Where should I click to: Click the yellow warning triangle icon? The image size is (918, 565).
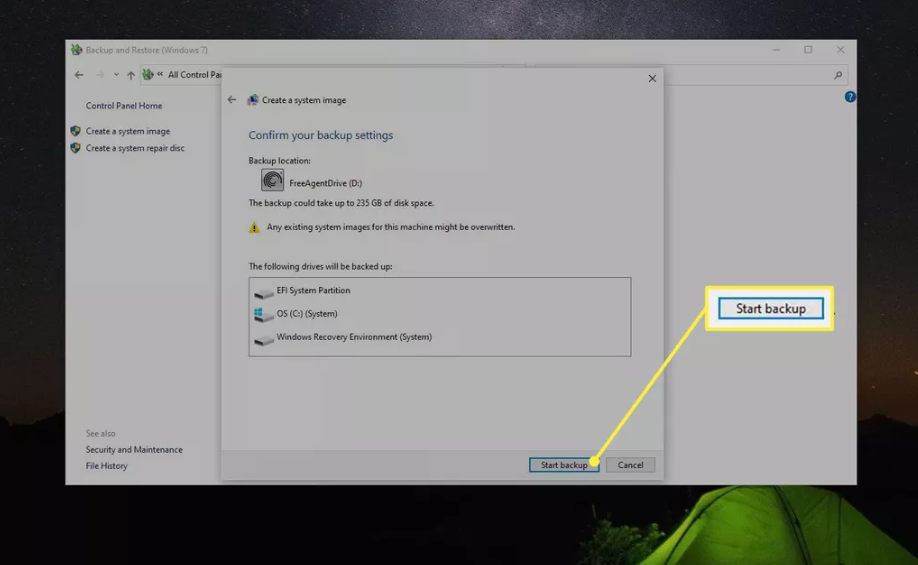[254, 228]
